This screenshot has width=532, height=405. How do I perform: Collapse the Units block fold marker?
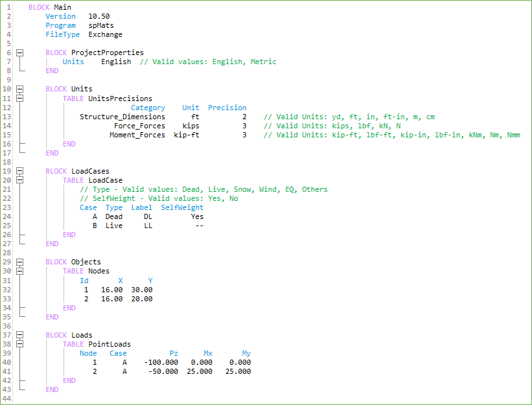(20, 89)
